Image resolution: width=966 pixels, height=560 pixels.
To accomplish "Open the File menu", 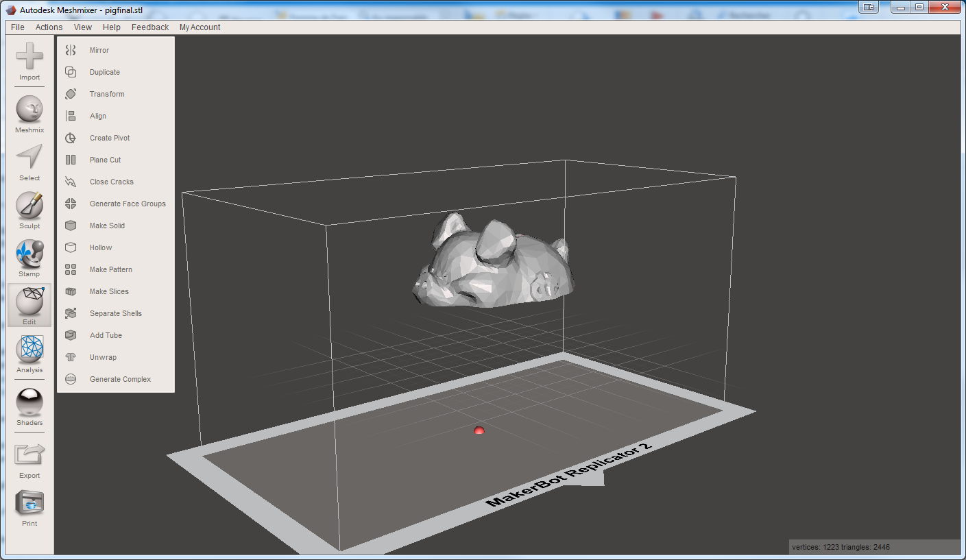I will point(18,27).
